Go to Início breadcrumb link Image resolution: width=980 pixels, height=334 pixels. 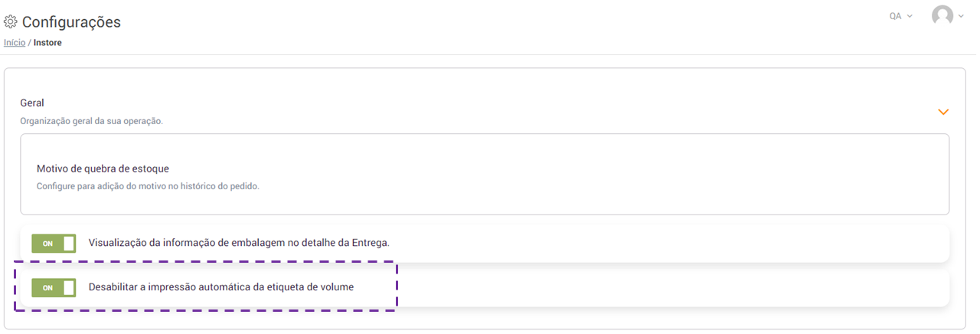point(15,43)
